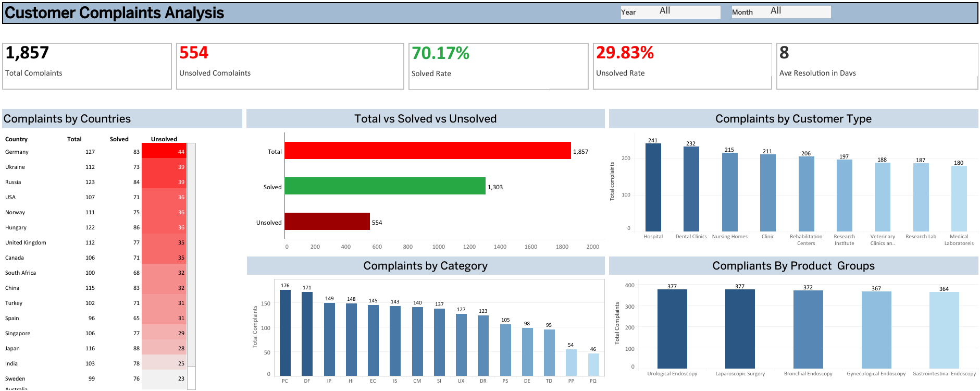Open the Year filter dropdown

pyautogui.click(x=670, y=12)
